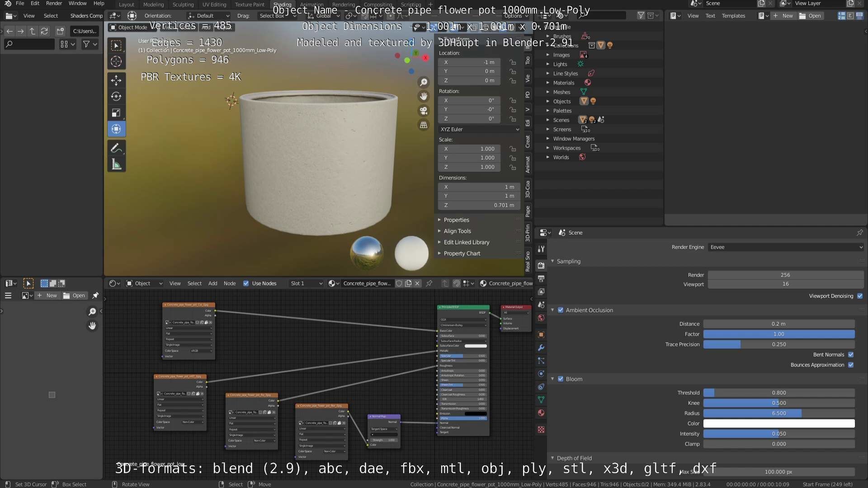Toggle Bounces Approximation checkbox
The height and width of the screenshot is (488, 868).
click(x=851, y=365)
